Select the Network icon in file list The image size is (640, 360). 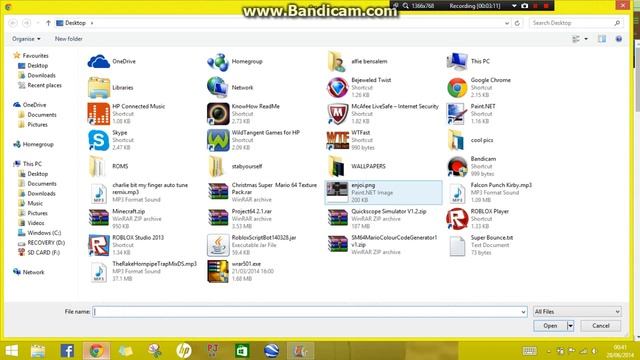tap(218, 88)
